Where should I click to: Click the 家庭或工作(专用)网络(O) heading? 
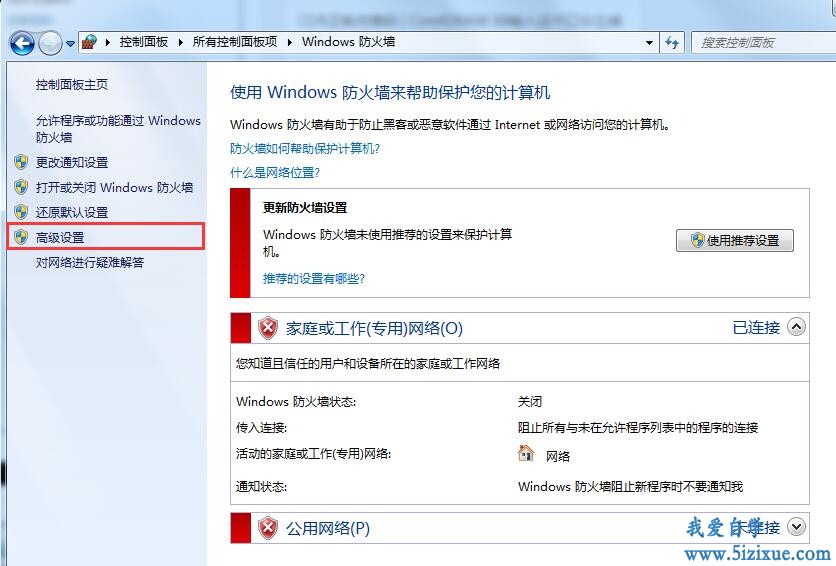[374, 328]
